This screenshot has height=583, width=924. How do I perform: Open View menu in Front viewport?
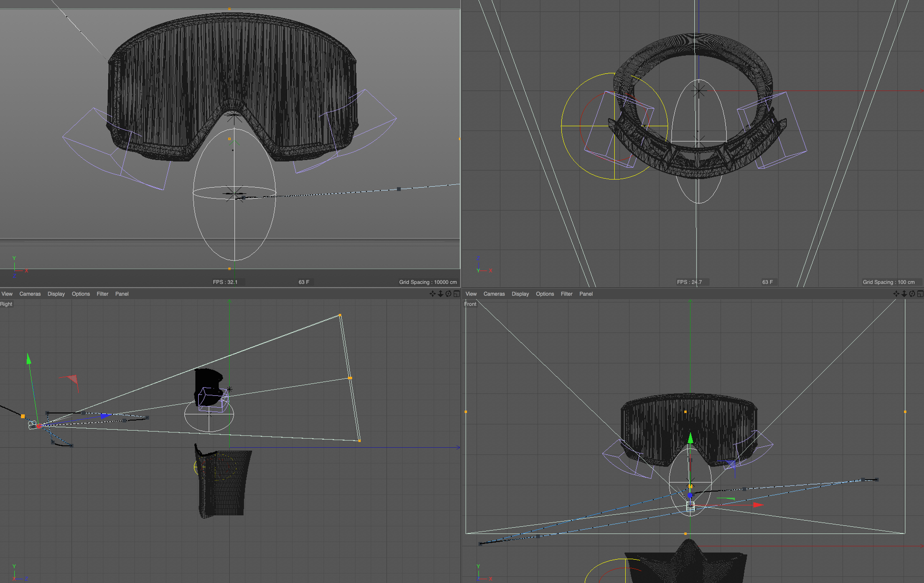[x=471, y=294]
